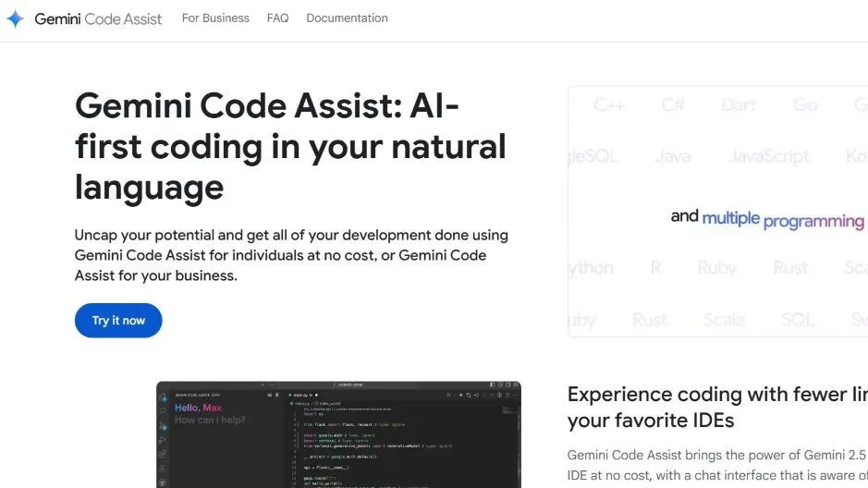Select the Scala language label
868x488 pixels.
click(x=724, y=320)
